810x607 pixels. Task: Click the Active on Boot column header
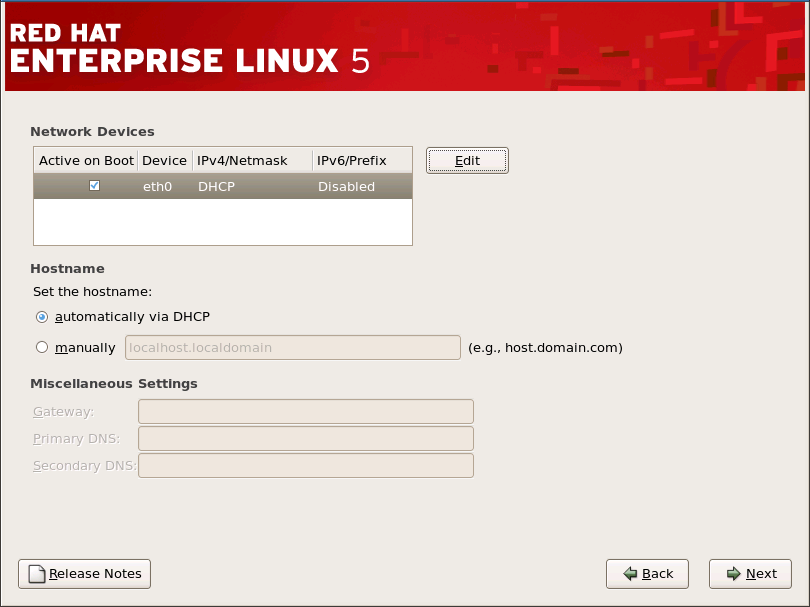[86, 160]
